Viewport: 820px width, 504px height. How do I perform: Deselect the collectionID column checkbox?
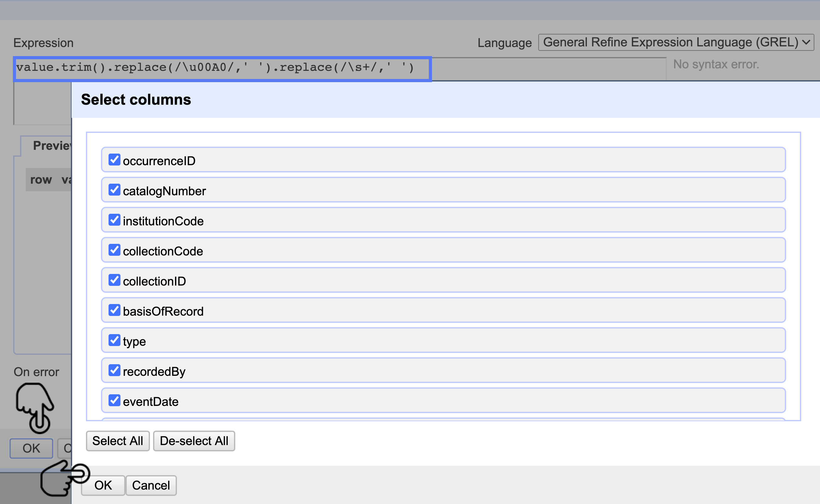coord(114,280)
